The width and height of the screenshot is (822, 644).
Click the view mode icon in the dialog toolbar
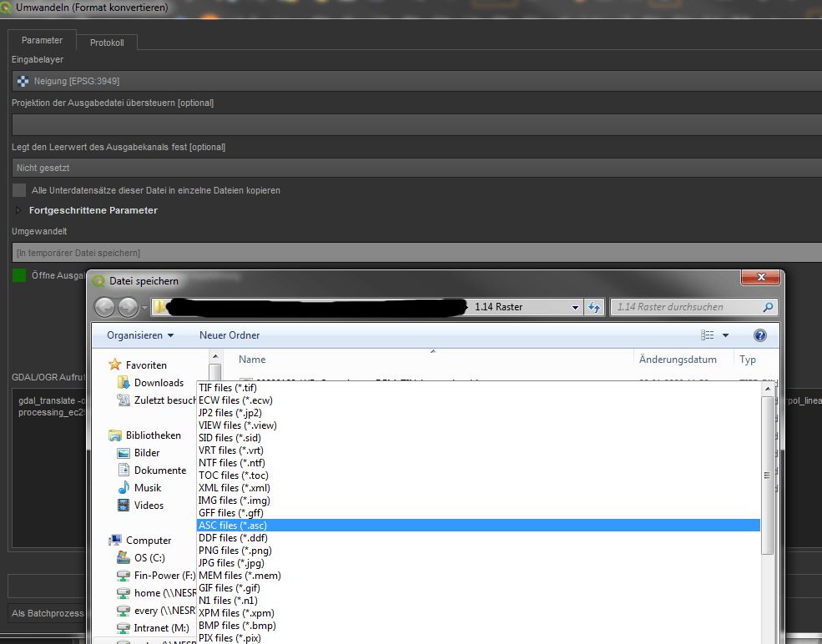click(x=707, y=335)
